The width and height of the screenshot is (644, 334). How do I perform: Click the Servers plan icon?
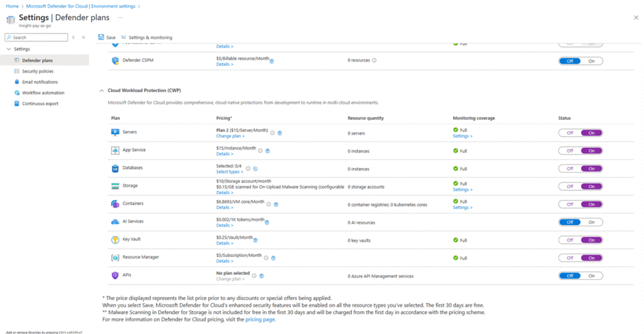(115, 133)
